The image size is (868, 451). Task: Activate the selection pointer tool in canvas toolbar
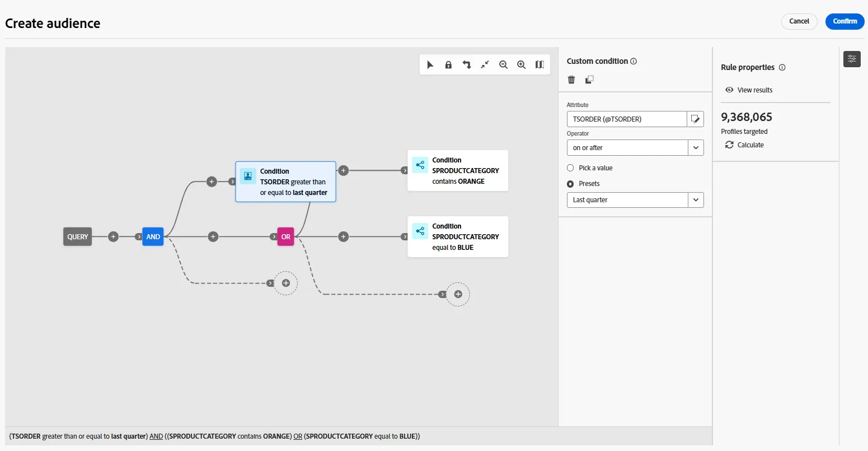click(430, 65)
